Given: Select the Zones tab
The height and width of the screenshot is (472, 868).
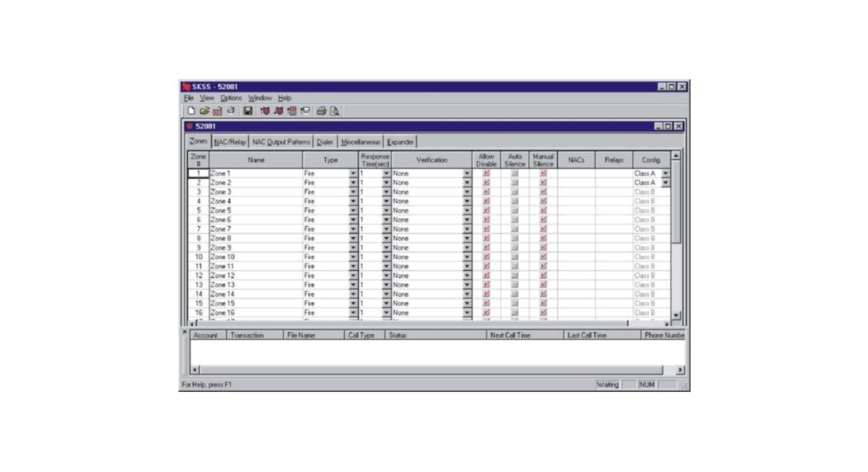Looking at the screenshot, I should point(198,141).
